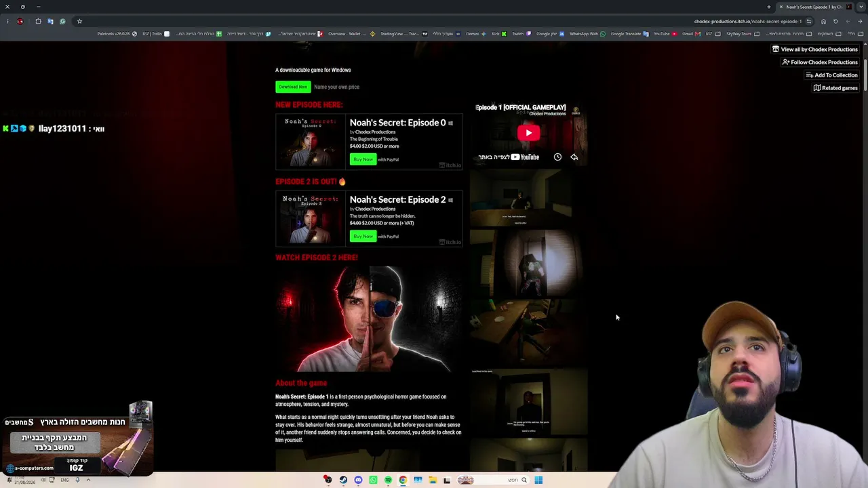Viewport: 868px width, 488px height.
Task: Click the Windows icon beside Episode 2 title
Action: coord(451,200)
